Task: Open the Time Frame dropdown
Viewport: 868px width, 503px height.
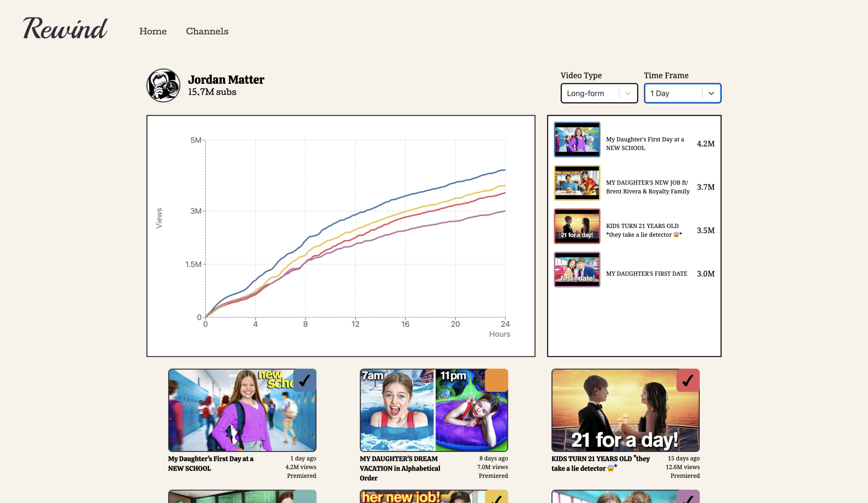Action: pos(682,93)
